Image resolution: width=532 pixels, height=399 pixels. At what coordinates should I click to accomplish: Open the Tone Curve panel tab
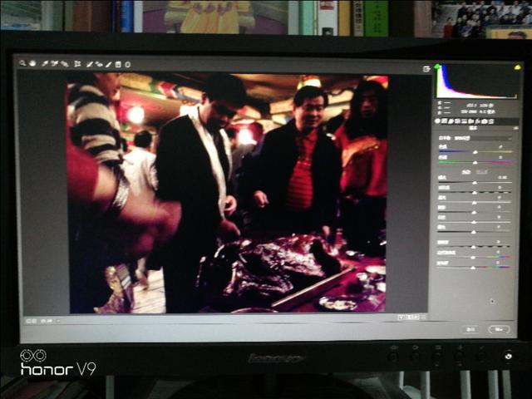coord(444,121)
